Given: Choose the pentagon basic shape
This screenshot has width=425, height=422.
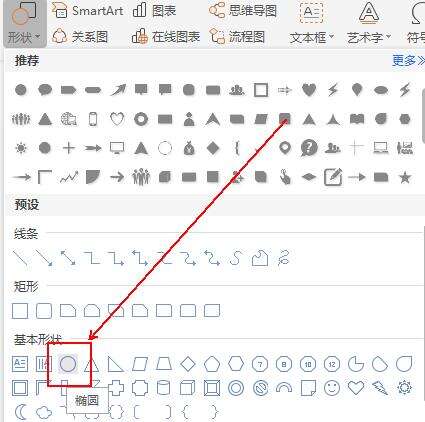Looking at the screenshot, I should pyautogui.click(x=212, y=364).
